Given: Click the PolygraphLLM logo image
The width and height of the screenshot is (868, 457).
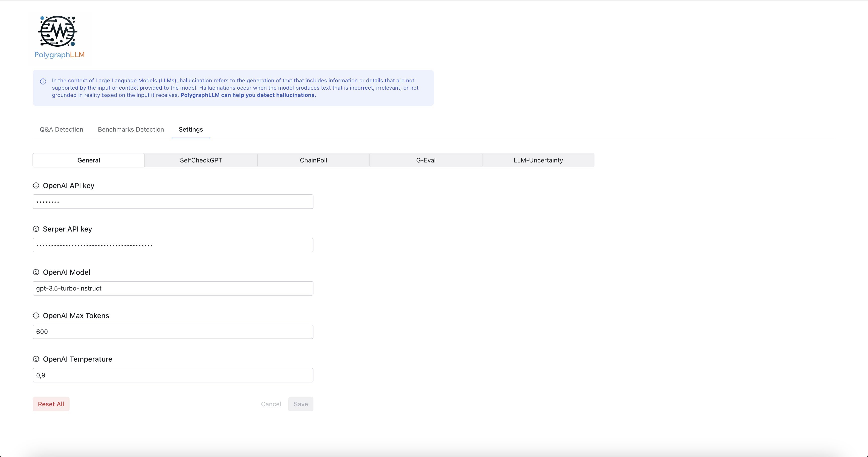Looking at the screenshot, I should click(x=59, y=37).
